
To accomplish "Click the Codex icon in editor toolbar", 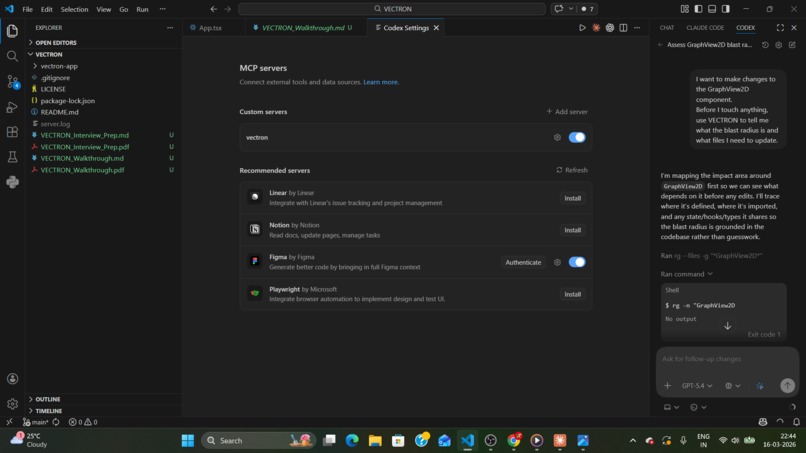I will point(610,28).
